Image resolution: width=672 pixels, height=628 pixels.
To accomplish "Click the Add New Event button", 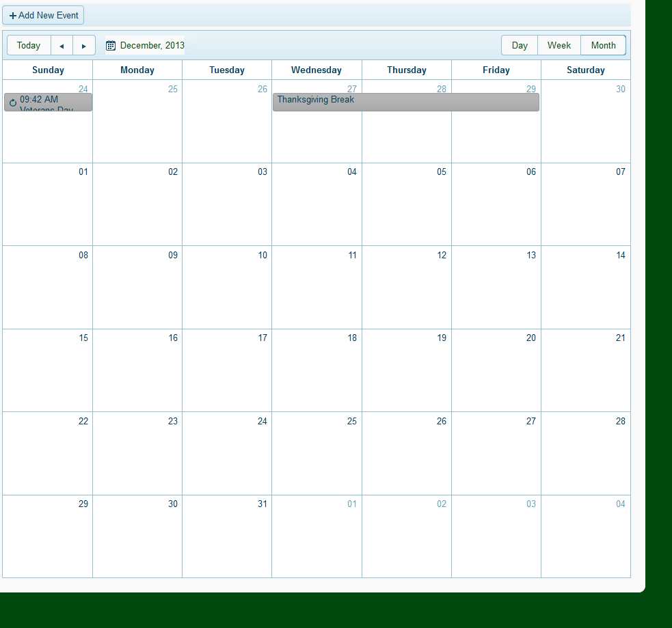I will [x=43, y=16].
